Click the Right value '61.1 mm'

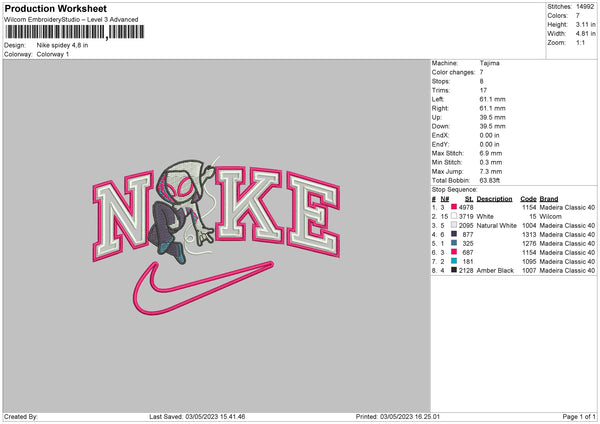(x=492, y=108)
